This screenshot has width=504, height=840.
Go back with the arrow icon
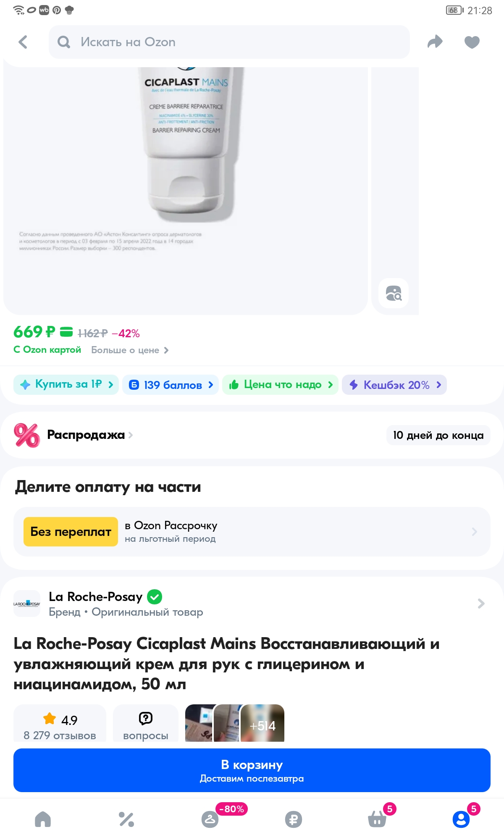[21, 42]
